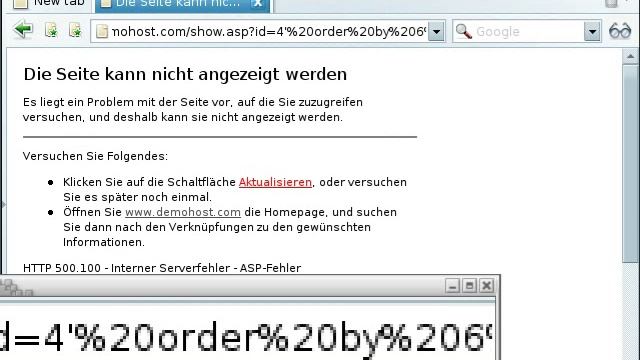Open the www.demohost.com link

[x=183, y=212]
